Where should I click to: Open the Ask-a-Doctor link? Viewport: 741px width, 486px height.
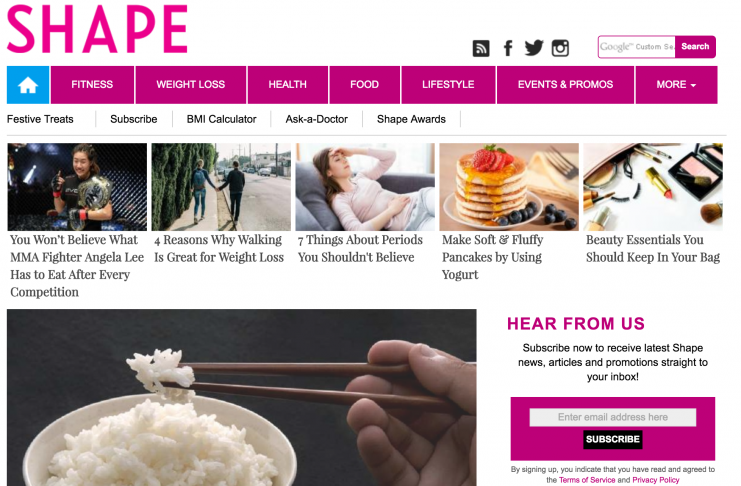[x=317, y=119]
